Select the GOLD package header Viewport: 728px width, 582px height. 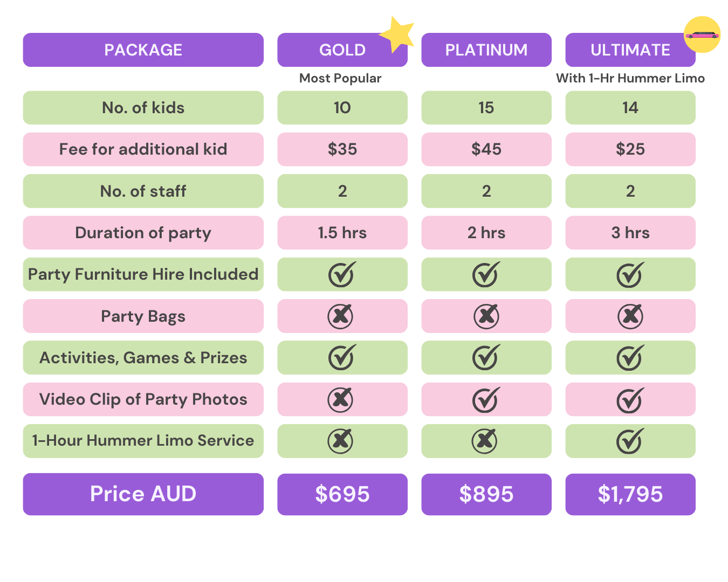[x=342, y=50]
